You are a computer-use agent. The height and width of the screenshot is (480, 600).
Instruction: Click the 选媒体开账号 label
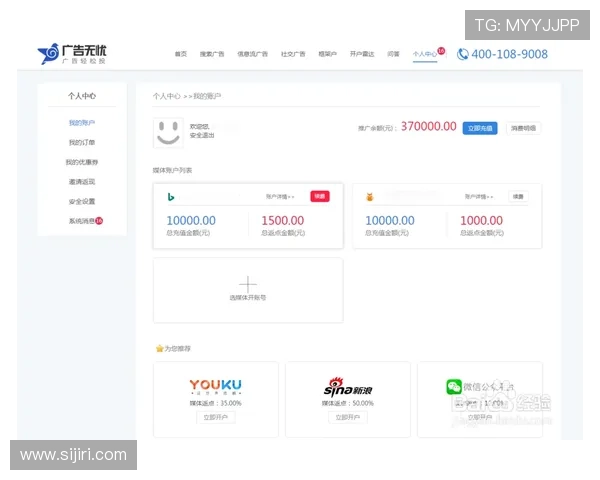tap(248, 298)
